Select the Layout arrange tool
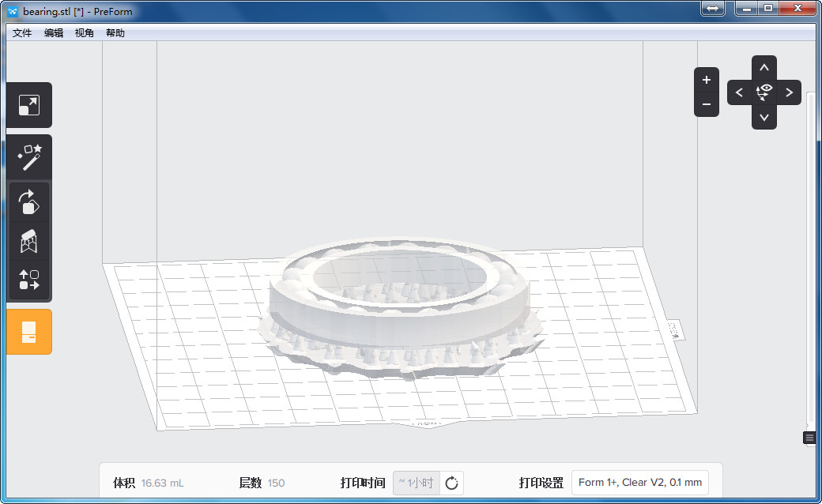Image resolution: width=822 pixels, height=504 pixels. (x=28, y=280)
